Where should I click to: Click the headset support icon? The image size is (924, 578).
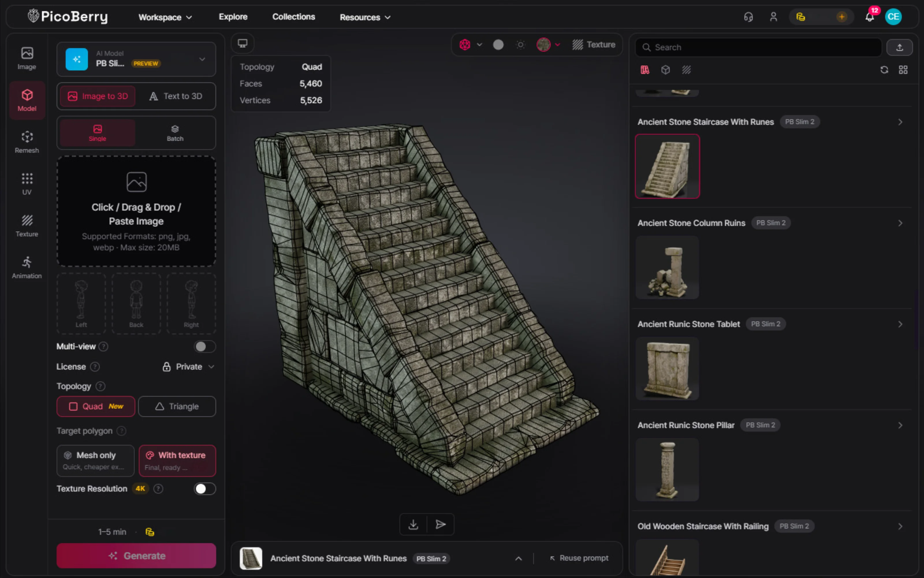tap(748, 17)
